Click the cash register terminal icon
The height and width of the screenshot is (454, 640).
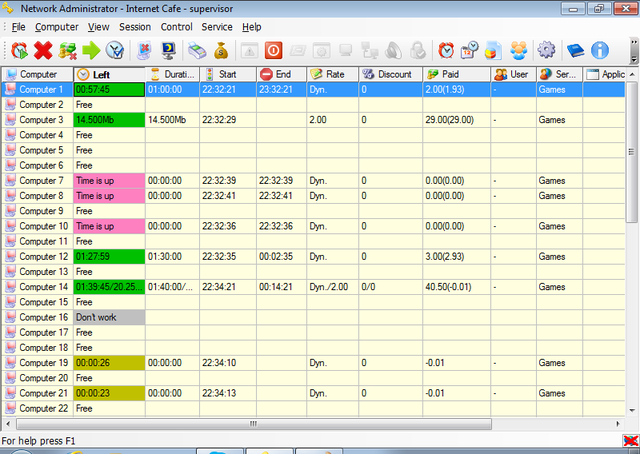pyautogui.click(x=197, y=51)
